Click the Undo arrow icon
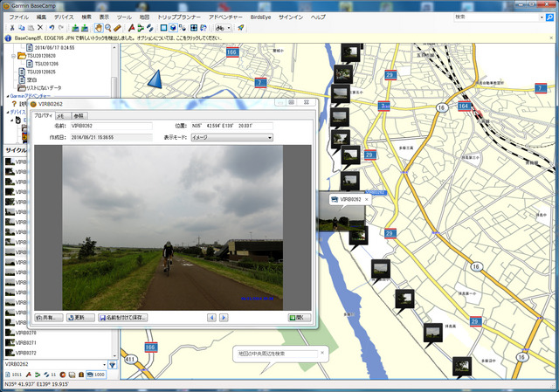Viewport: 559px width, 392px height. (52, 28)
